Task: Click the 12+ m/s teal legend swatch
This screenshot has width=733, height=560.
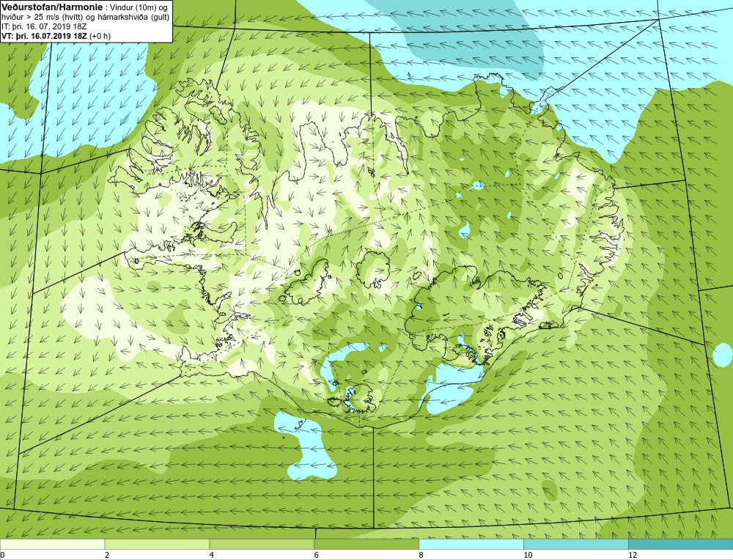Action: point(681,544)
